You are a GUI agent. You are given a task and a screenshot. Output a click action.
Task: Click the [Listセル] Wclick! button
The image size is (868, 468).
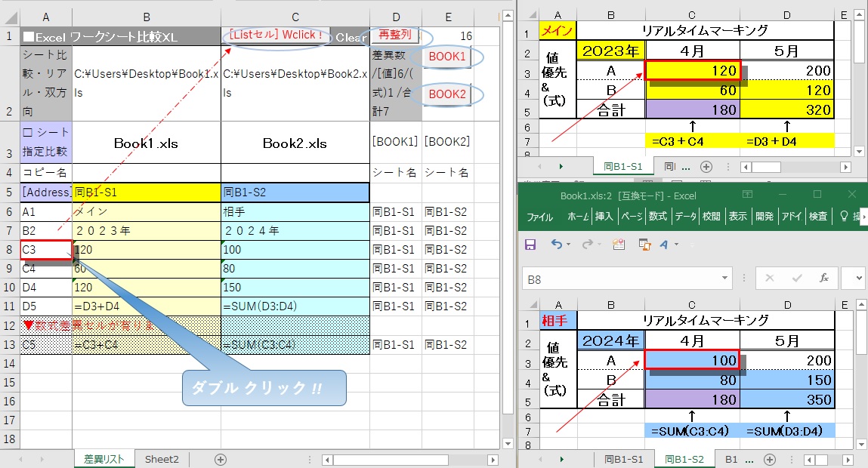276,35
